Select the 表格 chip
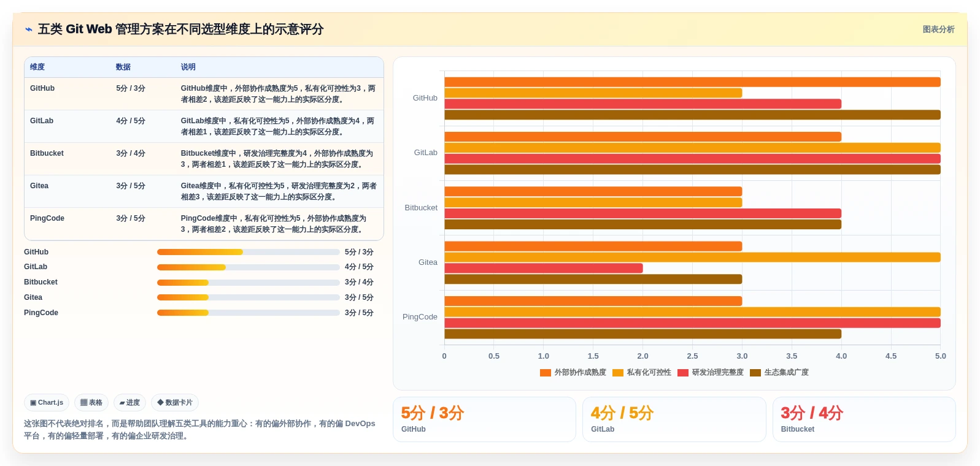Viewport: 980px width, 466px height. coord(91,403)
